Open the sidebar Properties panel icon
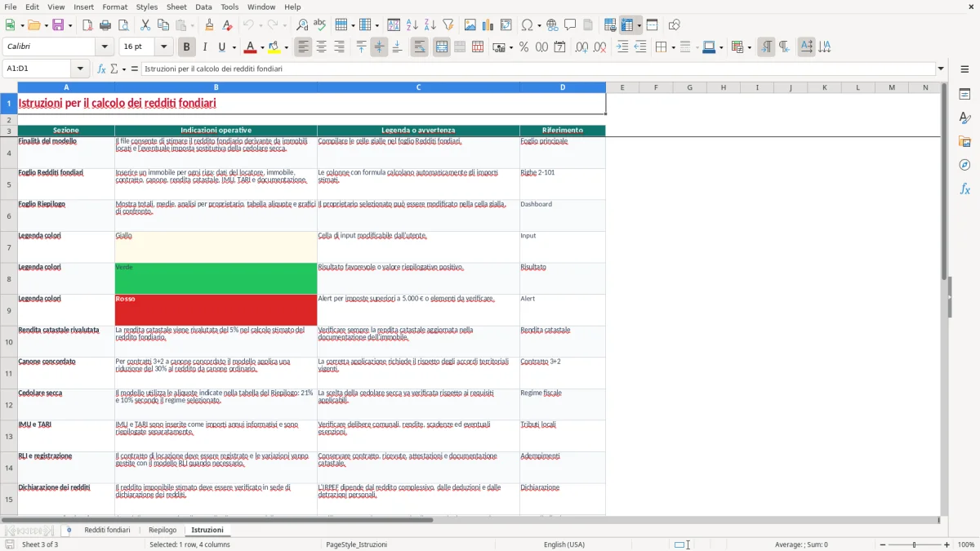Viewport: 980px width, 551px height. pyautogui.click(x=964, y=95)
